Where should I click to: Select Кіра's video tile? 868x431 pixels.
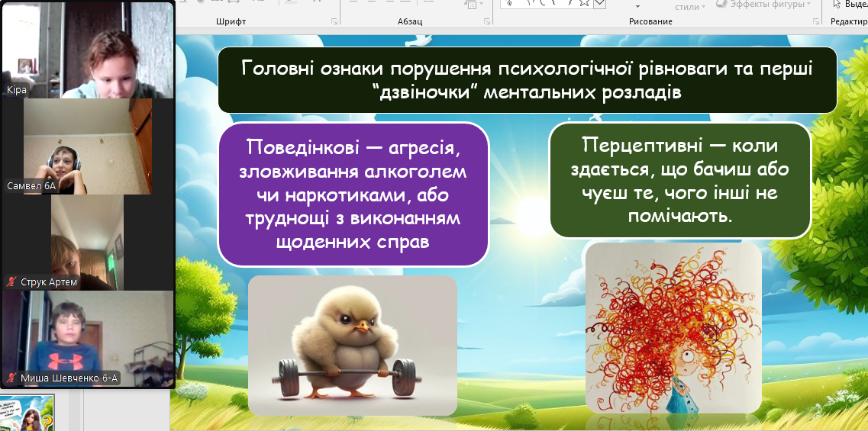pyautogui.click(x=88, y=50)
